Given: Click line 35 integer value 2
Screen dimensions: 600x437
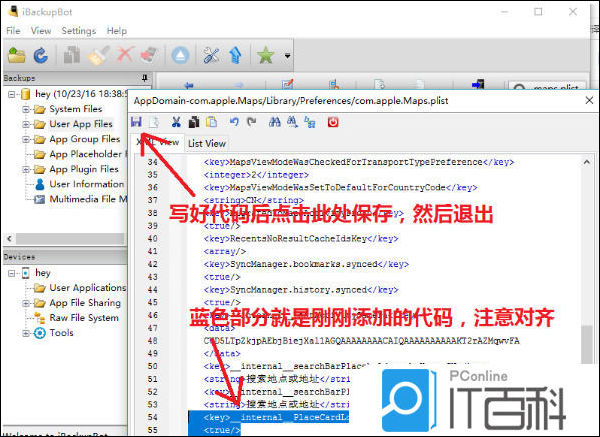Looking at the screenshot, I should (256, 175).
